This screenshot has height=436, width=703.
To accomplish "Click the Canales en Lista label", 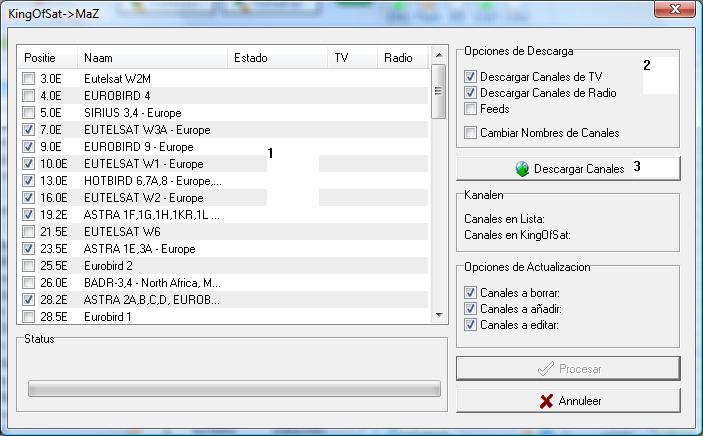I will pyautogui.click(x=504, y=219).
